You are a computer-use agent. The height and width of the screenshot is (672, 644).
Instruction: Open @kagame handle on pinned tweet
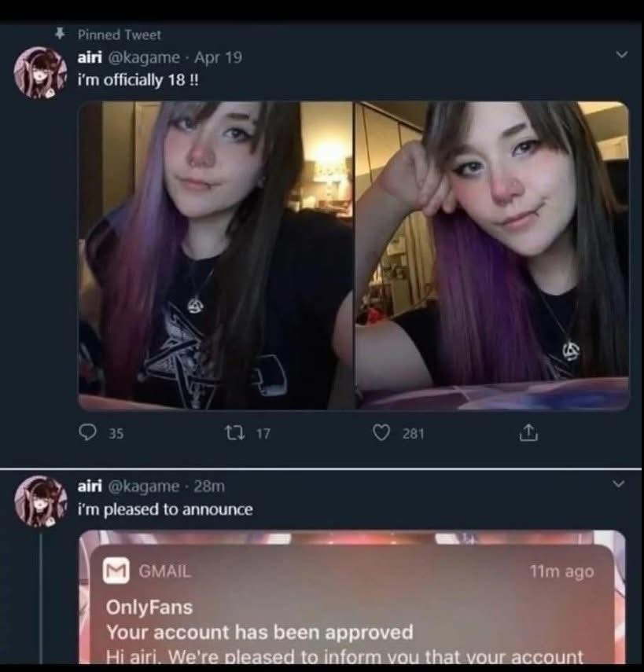145,57
